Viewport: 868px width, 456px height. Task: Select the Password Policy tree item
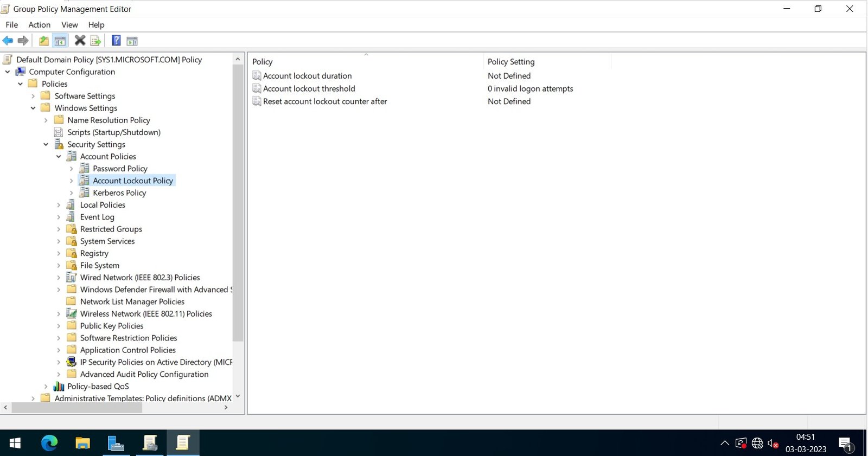click(120, 169)
